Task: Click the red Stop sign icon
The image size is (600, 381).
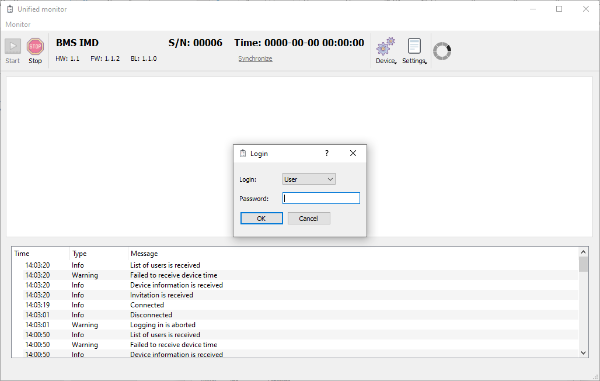Action: (35, 46)
